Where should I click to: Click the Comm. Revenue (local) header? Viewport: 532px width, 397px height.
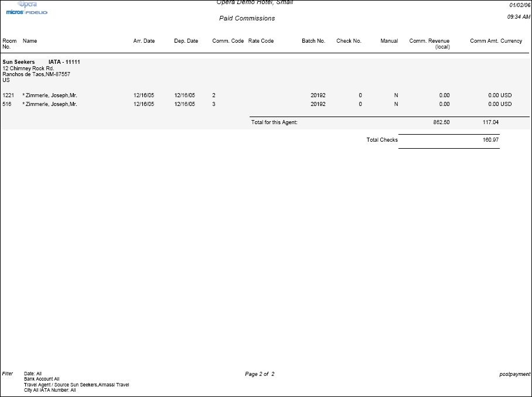point(429,44)
